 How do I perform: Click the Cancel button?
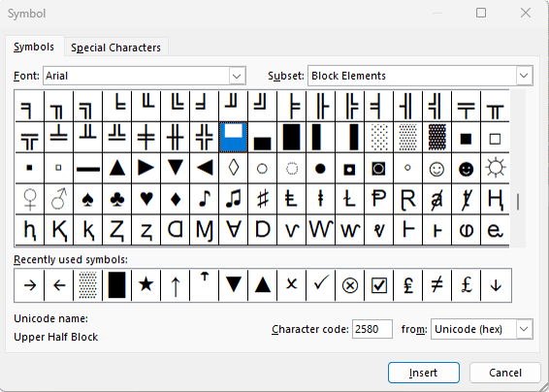505,373
